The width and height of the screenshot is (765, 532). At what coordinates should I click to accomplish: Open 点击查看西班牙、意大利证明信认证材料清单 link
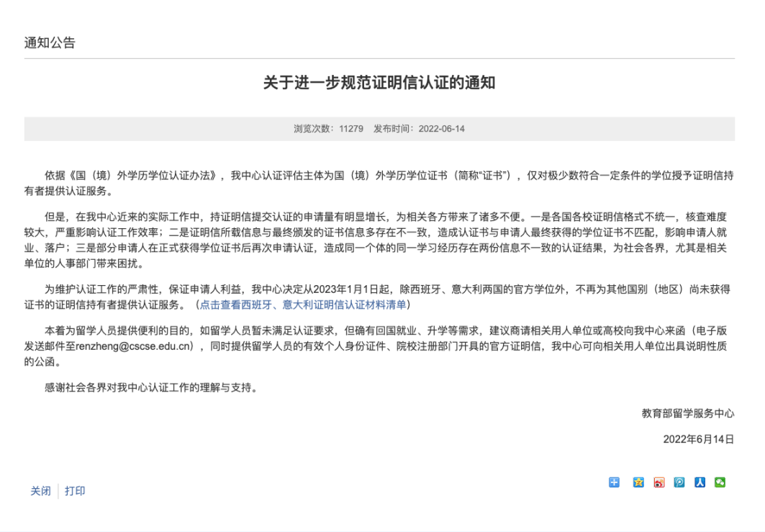coord(303,305)
